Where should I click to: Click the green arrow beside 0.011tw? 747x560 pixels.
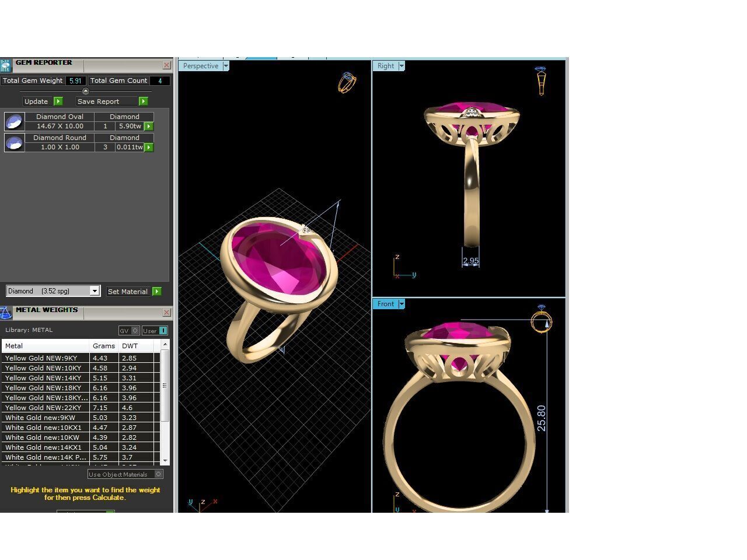pos(149,147)
